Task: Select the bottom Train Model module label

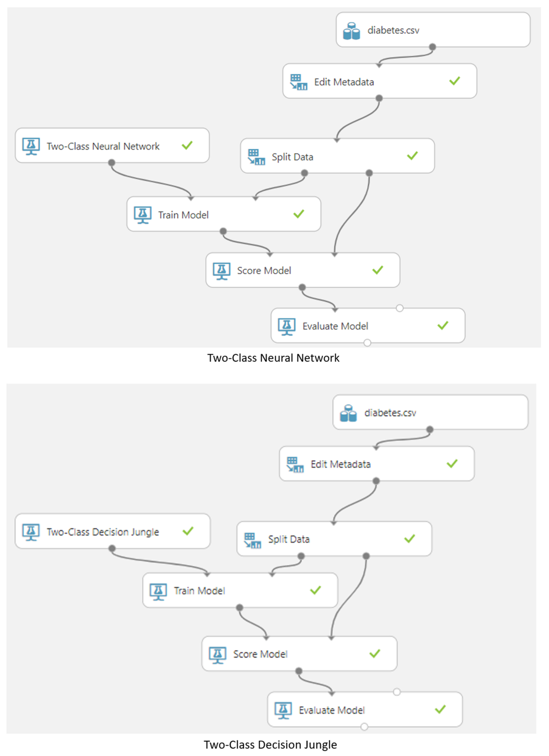Action: (x=199, y=591)
